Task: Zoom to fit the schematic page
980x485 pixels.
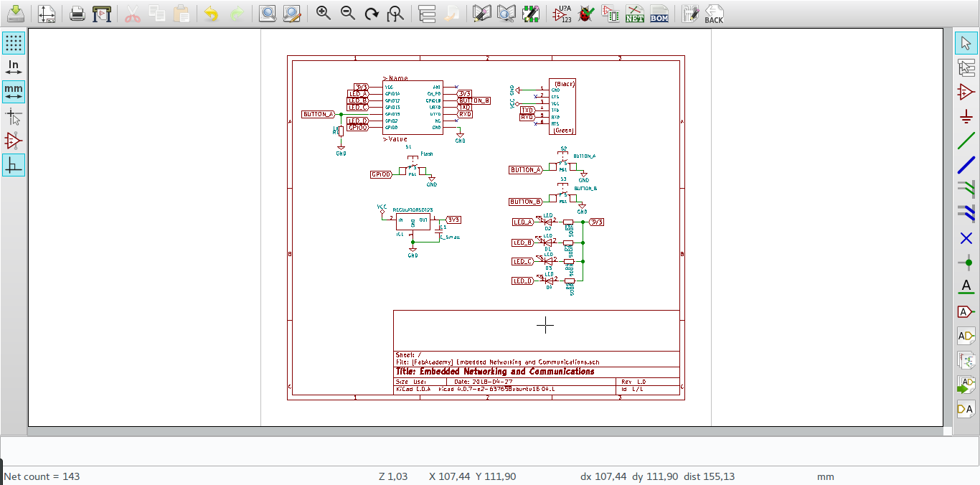Action: 395,13
